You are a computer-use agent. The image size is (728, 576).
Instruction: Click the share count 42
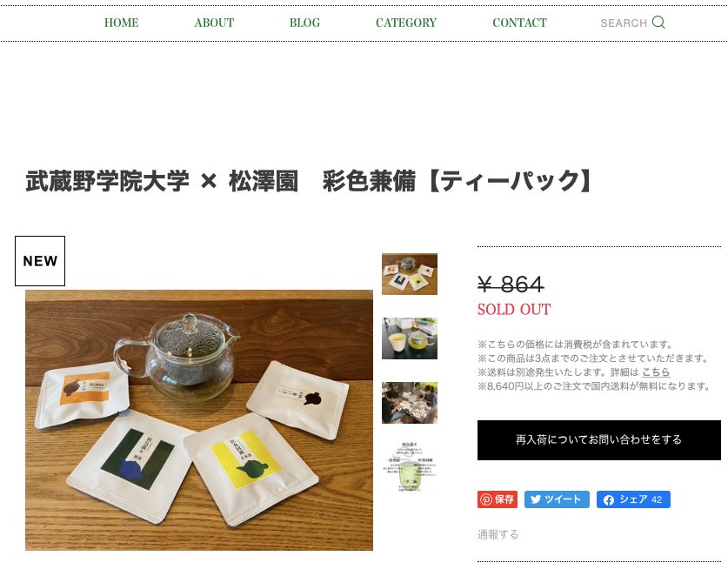click(657, 499)
